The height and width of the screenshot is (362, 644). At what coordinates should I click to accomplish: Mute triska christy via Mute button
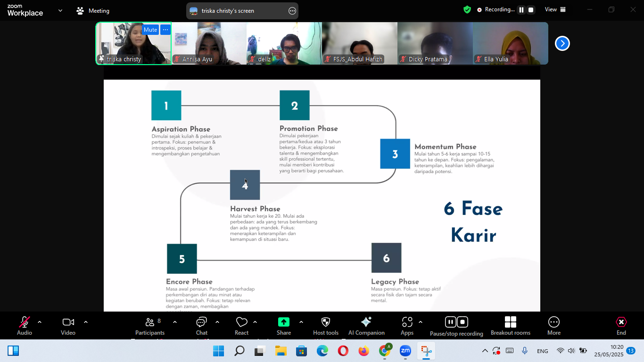pyautogui.click(x=150, y=30)
